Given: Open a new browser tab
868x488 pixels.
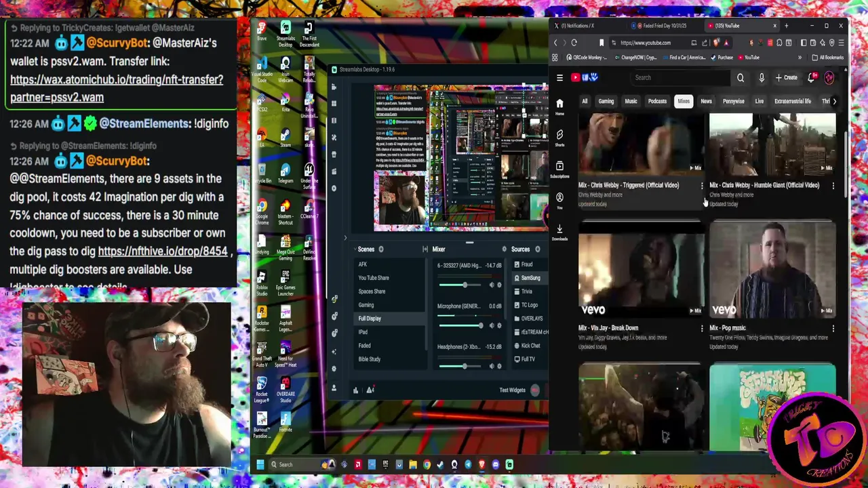Looking at the screenshot, I should [x=786, y=26].
